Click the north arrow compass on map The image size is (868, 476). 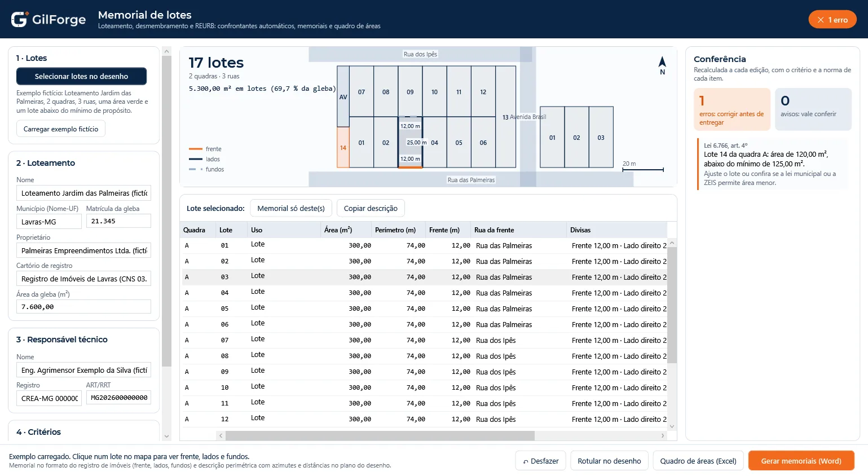[x=662, y=65]
